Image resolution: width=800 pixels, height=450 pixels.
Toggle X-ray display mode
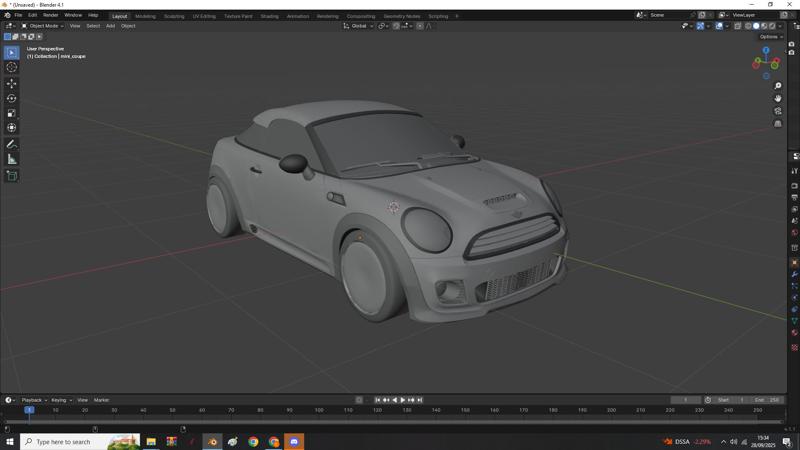[x=738, y=26]
